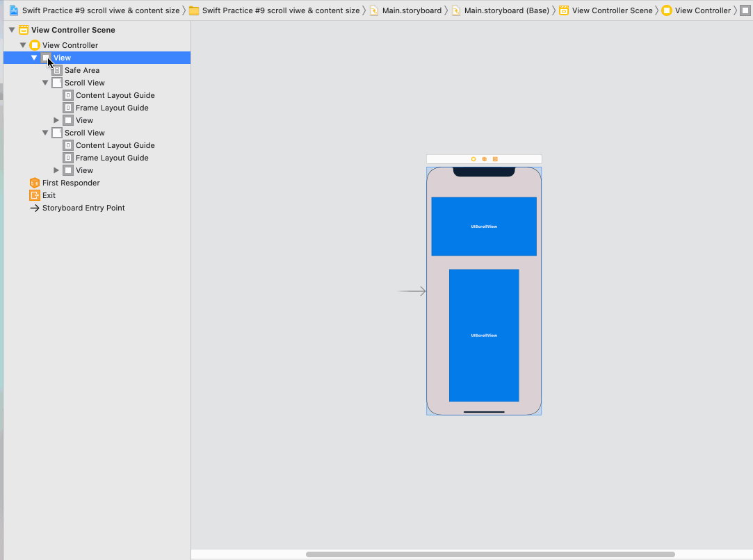Click the First Responder cube icon

[x=35, y=183]
